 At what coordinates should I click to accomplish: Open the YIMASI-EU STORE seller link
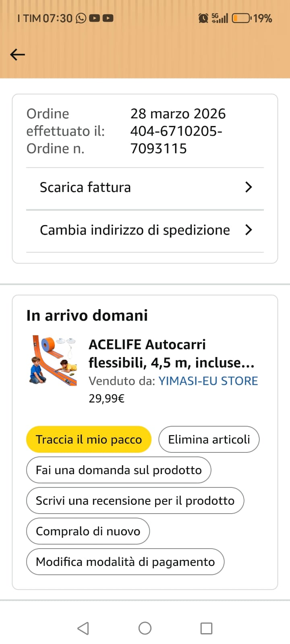(x=208, y=381)
